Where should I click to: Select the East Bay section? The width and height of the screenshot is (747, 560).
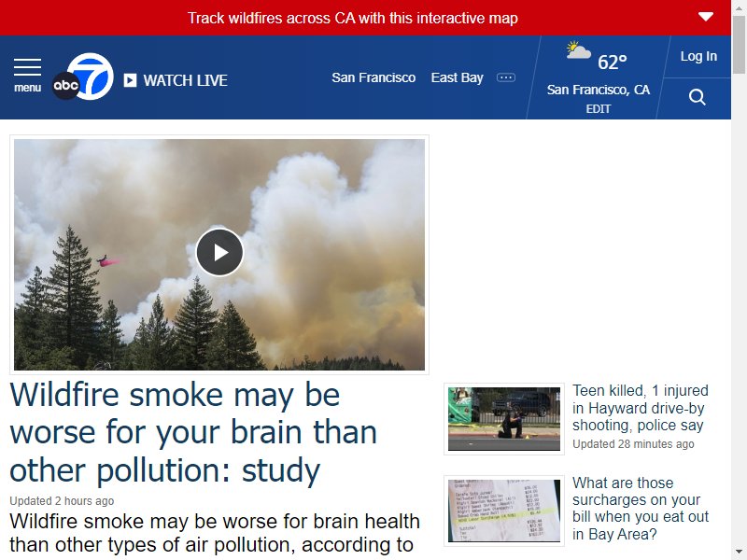pos(457,77)
